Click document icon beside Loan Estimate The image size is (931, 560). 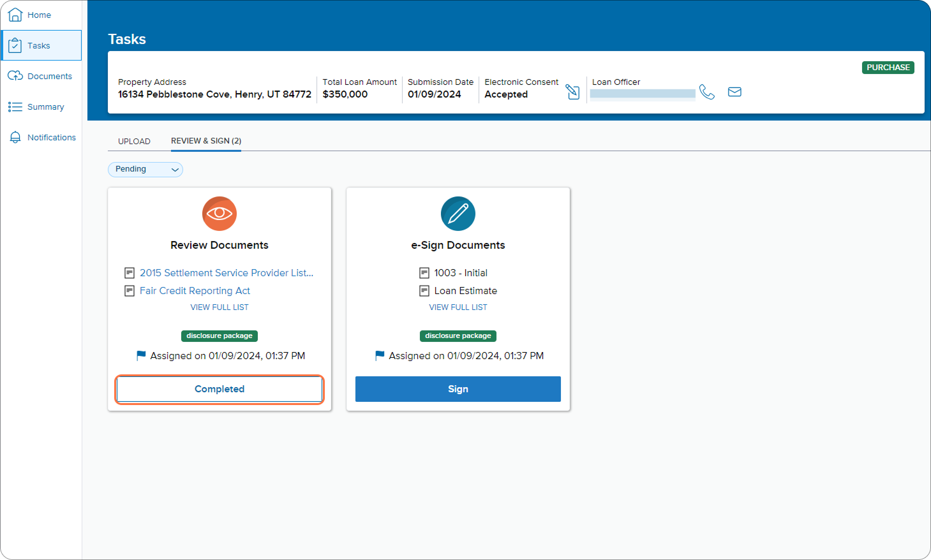pos(424,291)
